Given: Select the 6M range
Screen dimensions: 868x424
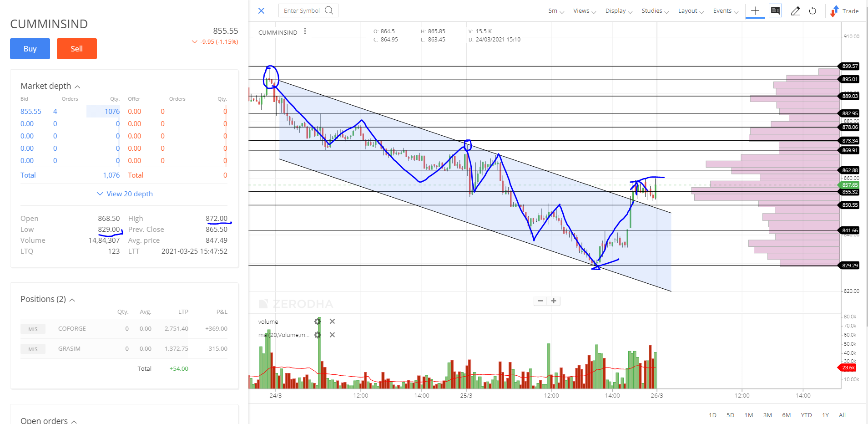Looking at the screenshot, I should pos(787,415).
